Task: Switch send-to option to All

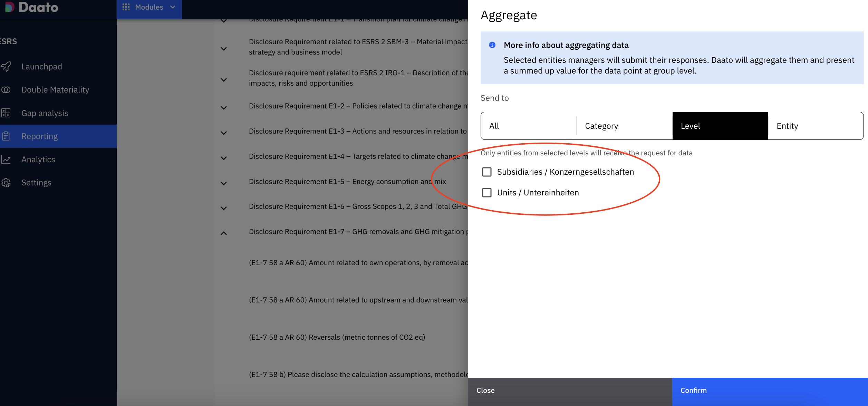Action: (528, 126)
